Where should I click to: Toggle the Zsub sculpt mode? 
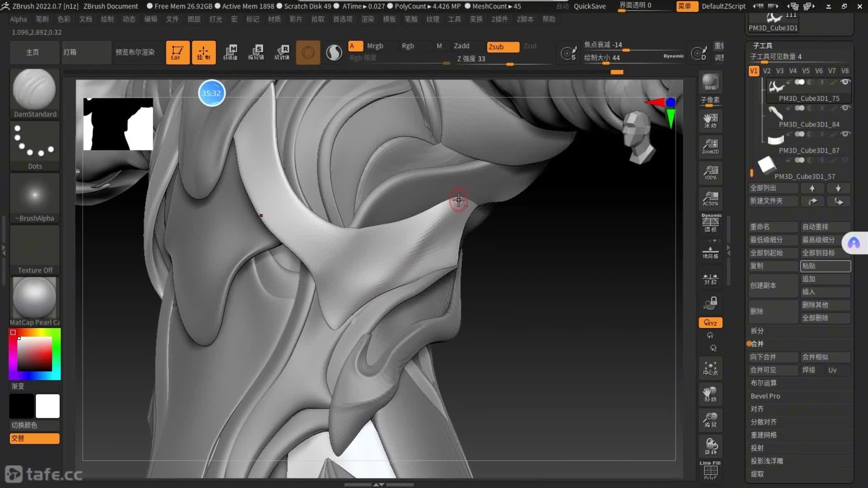(x=503, y=47)
